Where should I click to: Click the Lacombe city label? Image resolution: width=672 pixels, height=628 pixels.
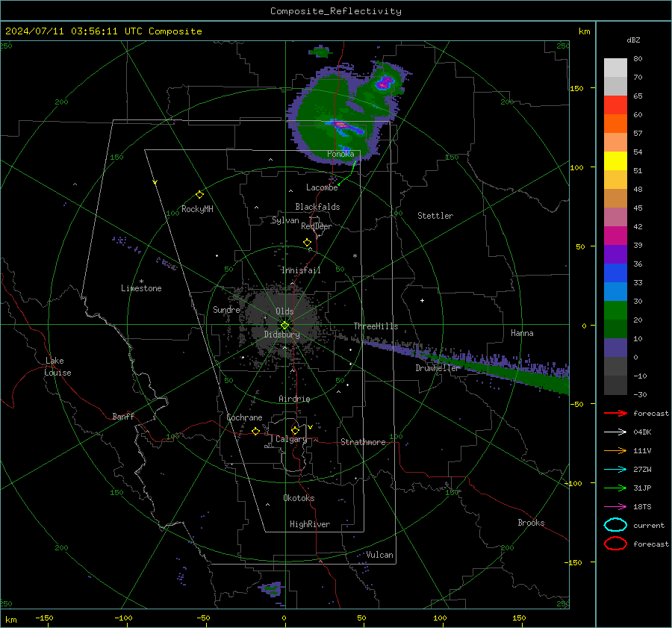pos(322,187)
